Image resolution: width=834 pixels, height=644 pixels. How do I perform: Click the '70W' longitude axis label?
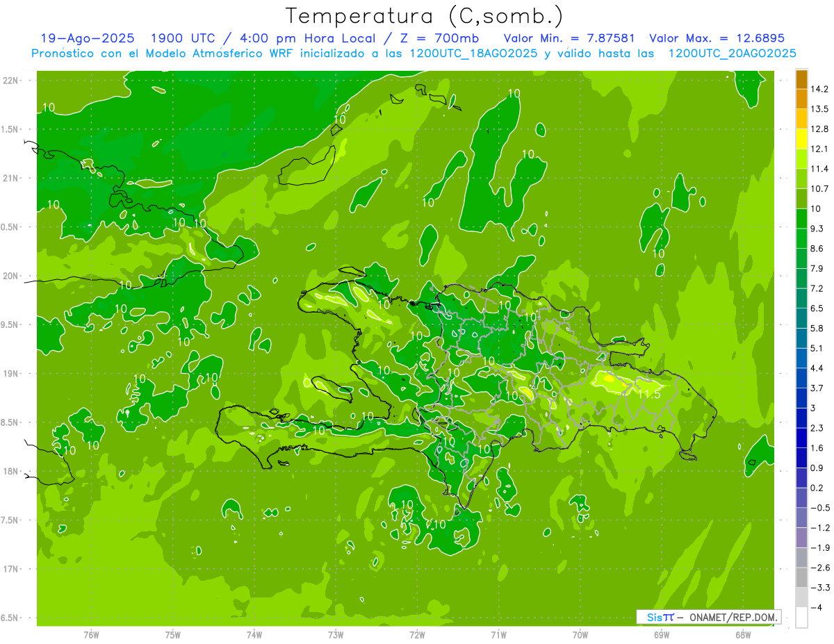580,634
